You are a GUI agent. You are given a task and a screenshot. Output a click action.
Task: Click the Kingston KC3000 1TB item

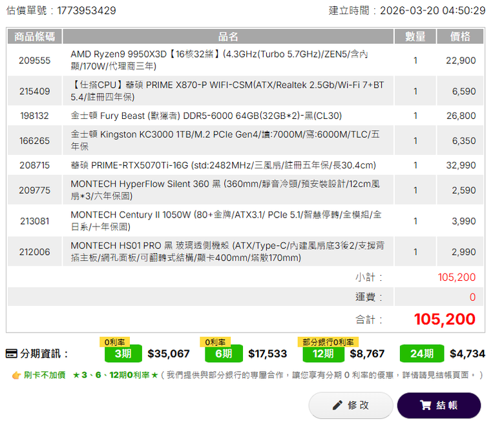225,140
